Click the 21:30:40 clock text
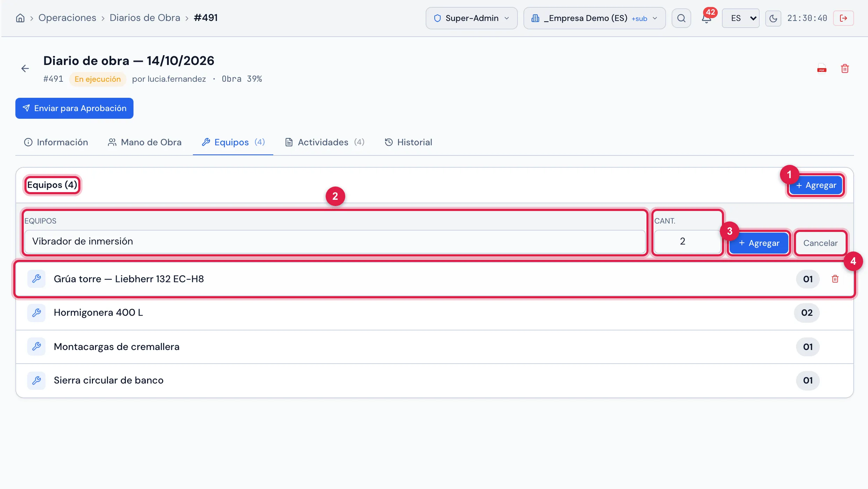The height and width of the screenshot is (489, 868). coord(807,18)
